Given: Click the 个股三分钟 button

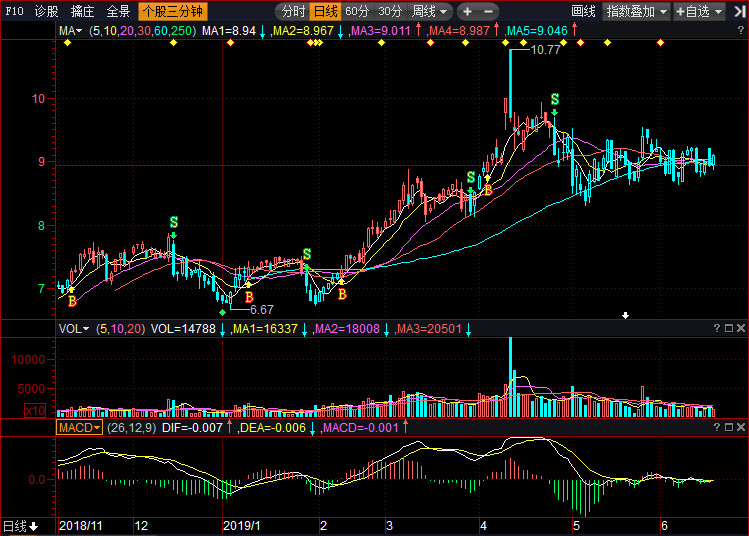Looking at the screenshot, I should click(171, 12).
